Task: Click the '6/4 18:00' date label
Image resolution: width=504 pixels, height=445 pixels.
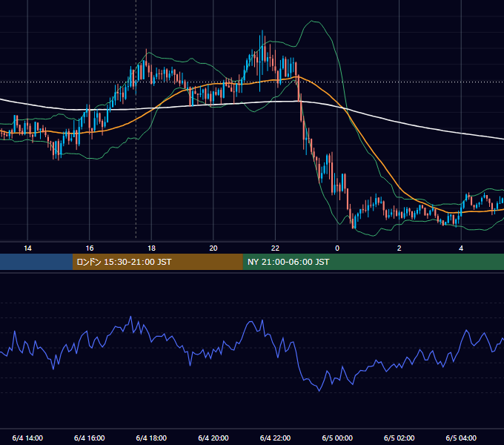Action: [151, 438]
